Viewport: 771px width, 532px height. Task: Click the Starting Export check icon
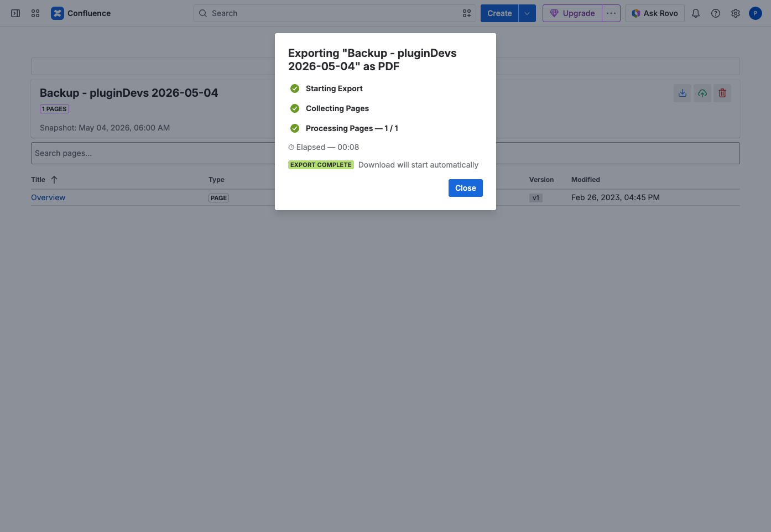[x=295, y=88]
